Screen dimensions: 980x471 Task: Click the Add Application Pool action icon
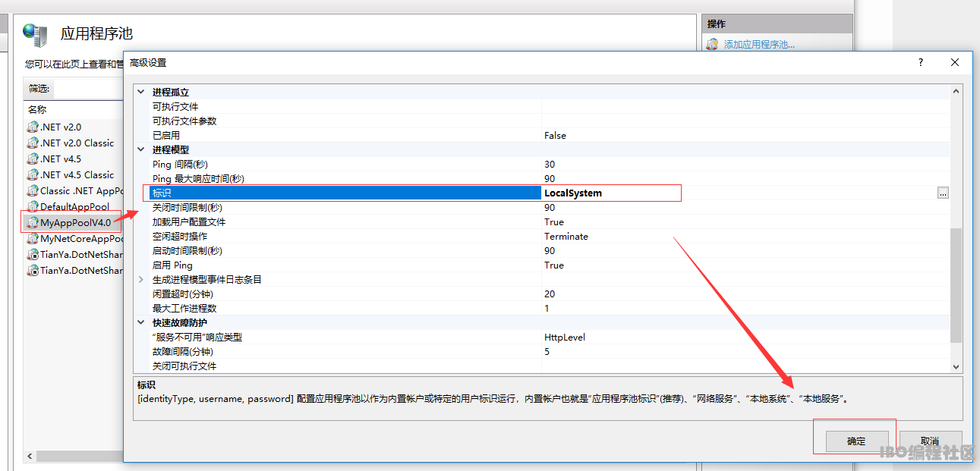point(712,45)
